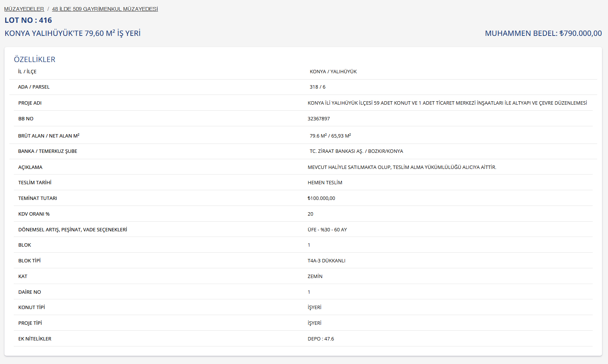Click the gross/net area value 79.6 M² / 65,93 M²
608x364 pixels.
pyautogui.click(x=330, y=136)
